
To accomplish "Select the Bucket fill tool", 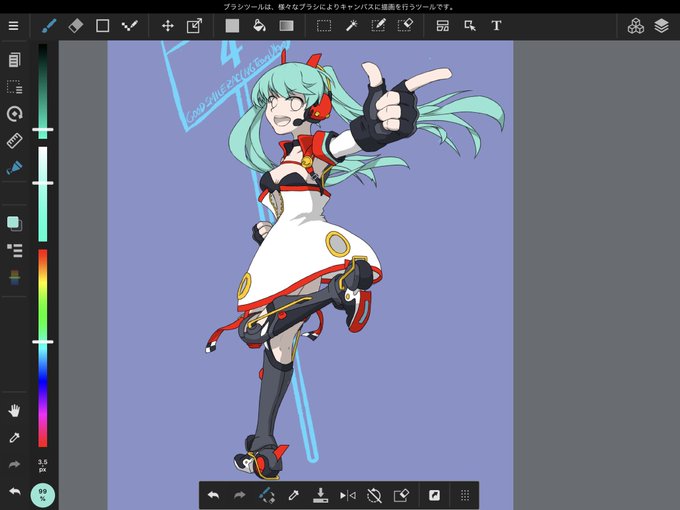I will [259, 26].
